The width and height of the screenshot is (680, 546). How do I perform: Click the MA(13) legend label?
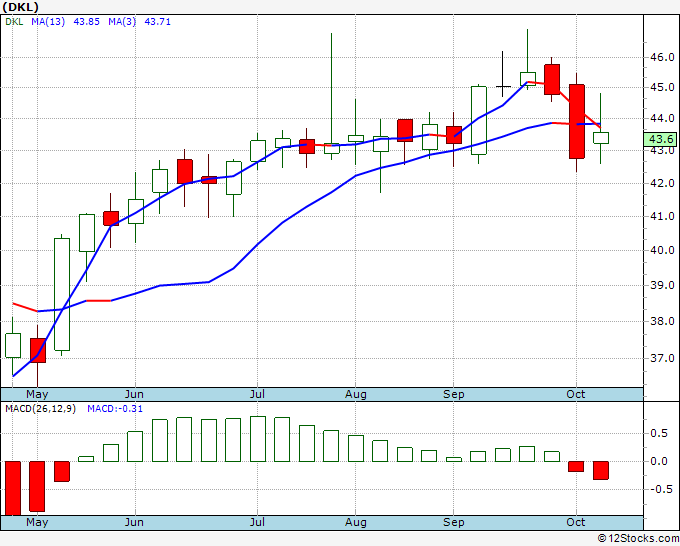(x=48, y=22)
